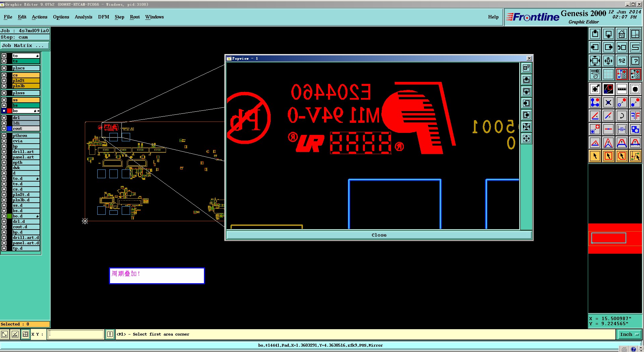Click the Selected count status field
644x352 pixels.
pyautogui.click(x=25, y=324)
